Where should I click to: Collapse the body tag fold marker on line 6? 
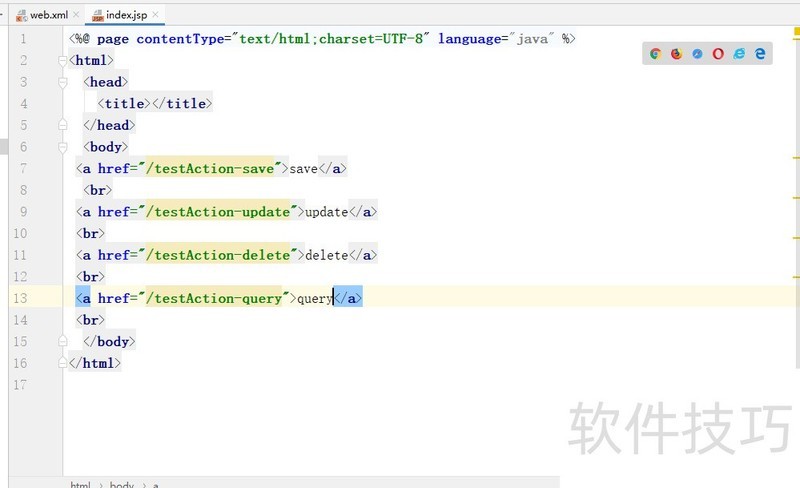click(63, 147)
